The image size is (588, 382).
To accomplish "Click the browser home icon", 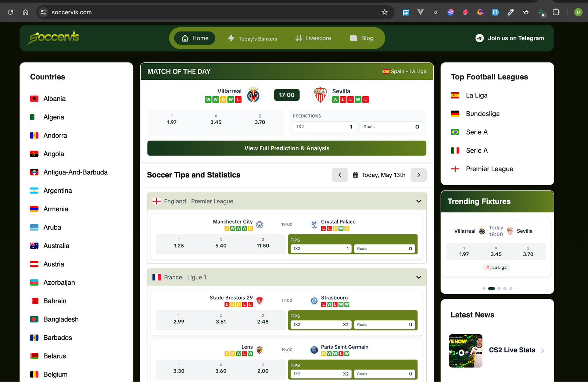I will (25, 12).
